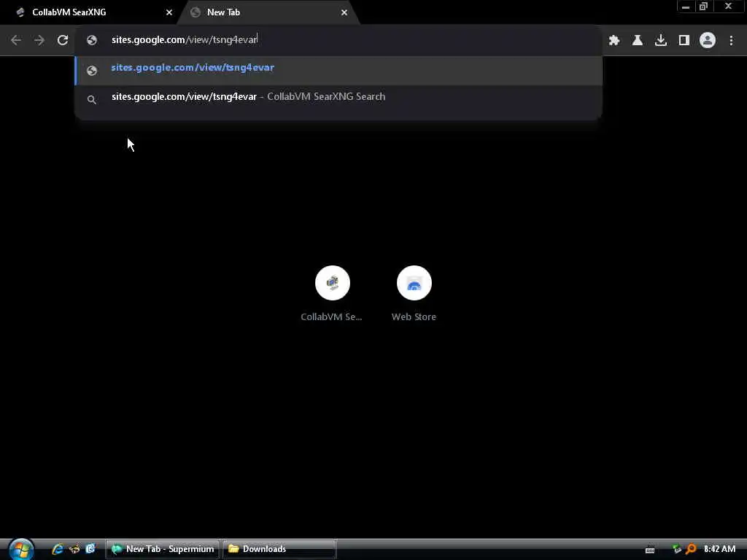The width and height of the screenshot is (747, 560).
Task: Toggle the side panel icon
Action: click(x=684, y=40)
